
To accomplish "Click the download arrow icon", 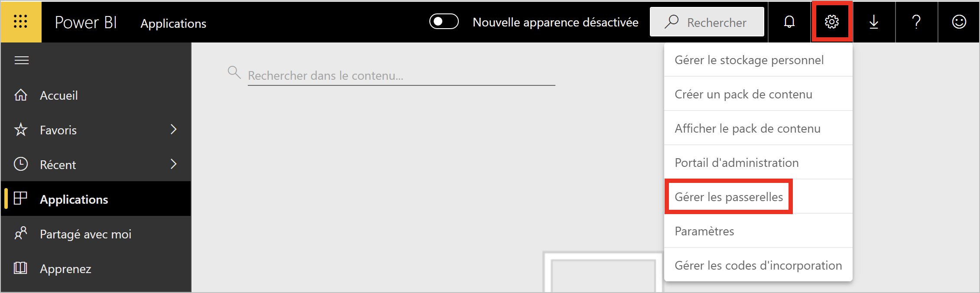I will (874, 22).
